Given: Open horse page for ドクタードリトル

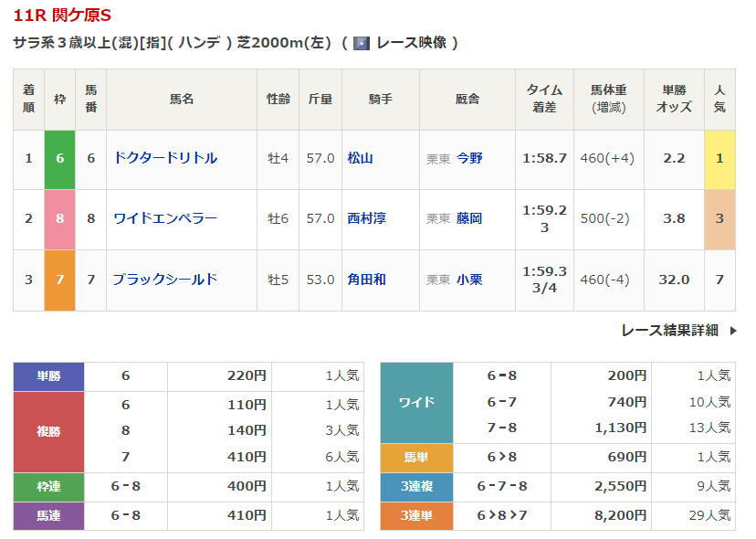Looking at the screenshot, I should (165, 158).
